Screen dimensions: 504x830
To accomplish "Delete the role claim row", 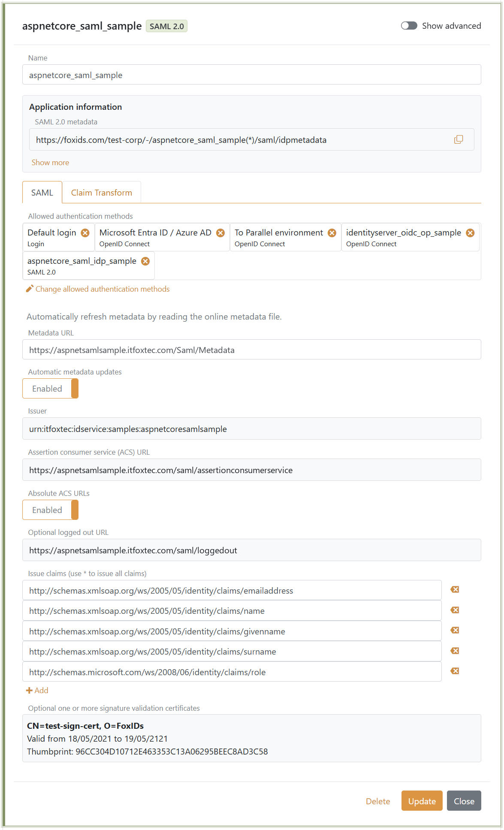I will point(455,671).
